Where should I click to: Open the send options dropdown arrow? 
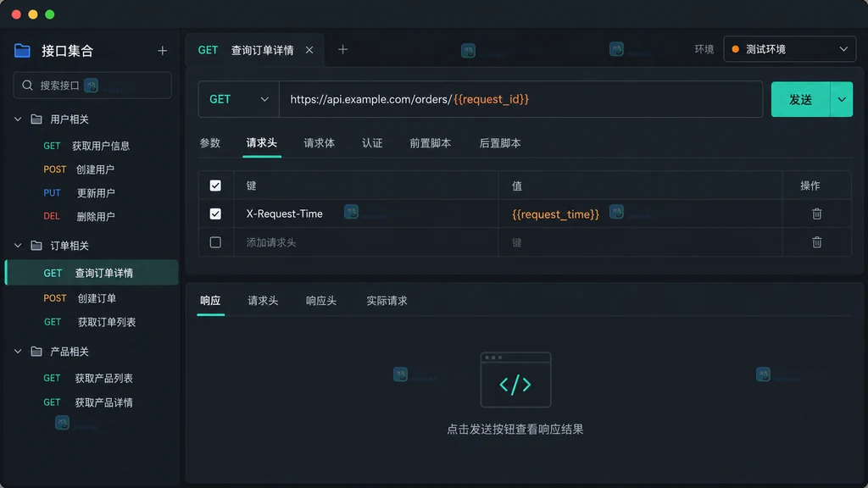coord(842,100)
